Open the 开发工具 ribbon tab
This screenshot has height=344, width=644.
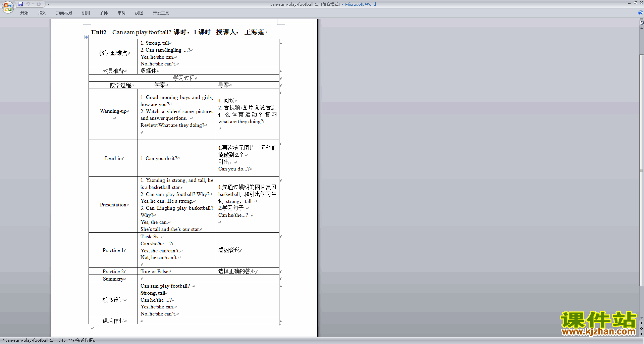tap(161, 13)
